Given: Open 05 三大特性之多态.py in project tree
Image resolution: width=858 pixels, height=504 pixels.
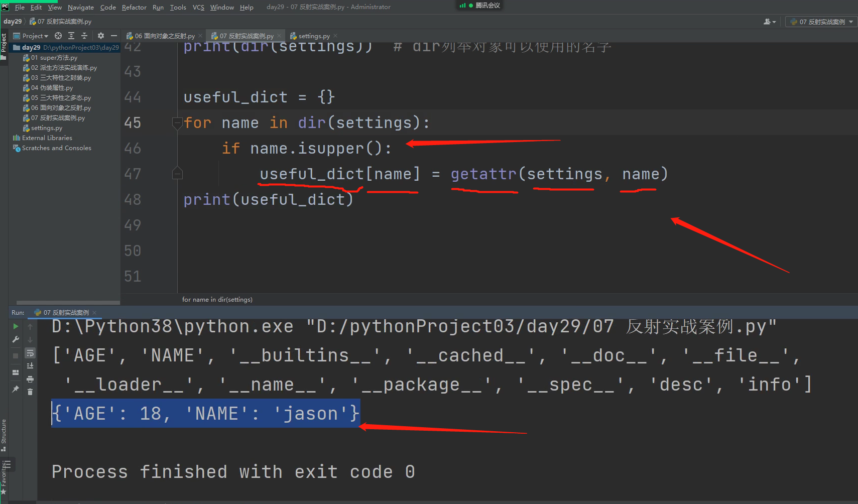Looking at the screenshot, I should coord(57,98).
